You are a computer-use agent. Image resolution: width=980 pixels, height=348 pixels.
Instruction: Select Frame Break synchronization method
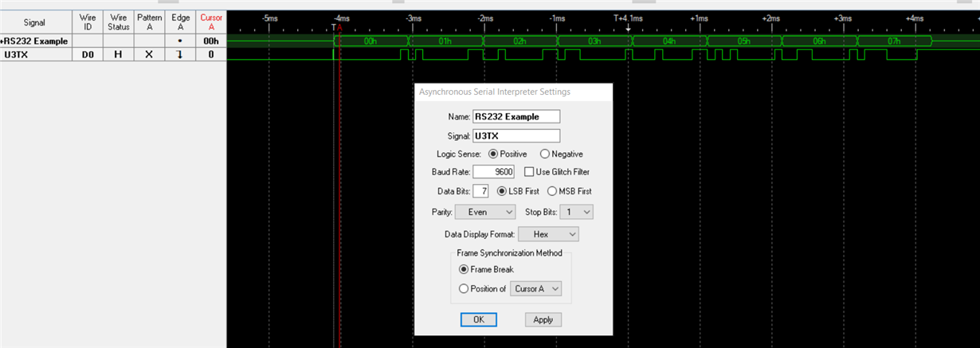click(464, 269)
